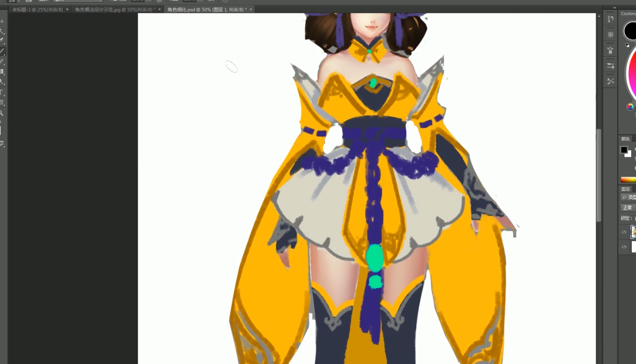Select the white background layer thumbnail
The height and width of the screenshot is (364, 636).
pos(634,247)
